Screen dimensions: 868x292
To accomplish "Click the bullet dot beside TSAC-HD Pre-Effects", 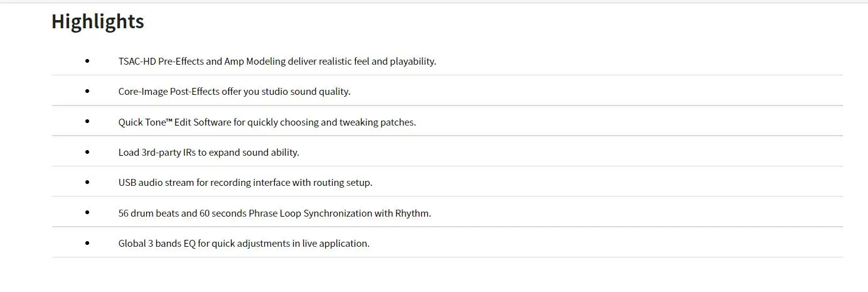I will tap(87, 61).
